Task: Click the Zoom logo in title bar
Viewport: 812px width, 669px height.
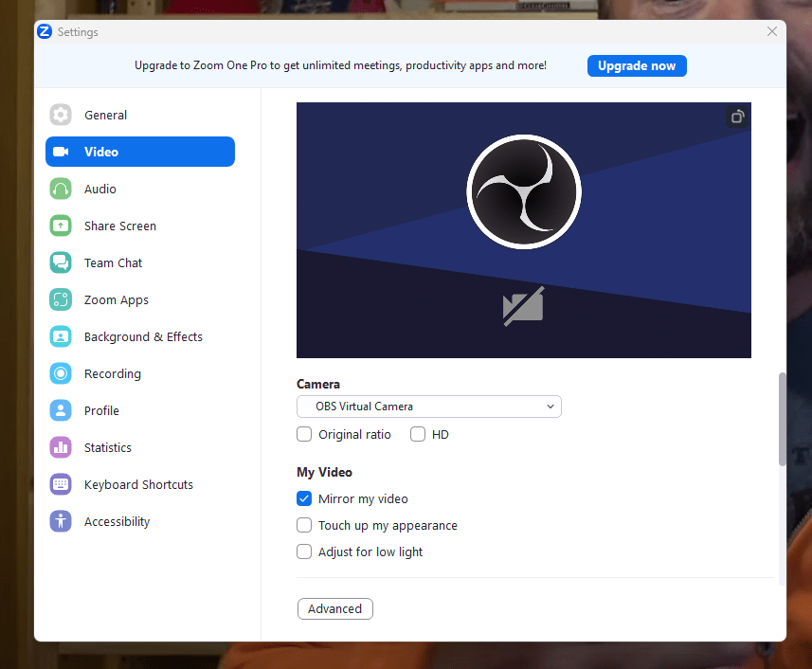Action: click(45, 31)
